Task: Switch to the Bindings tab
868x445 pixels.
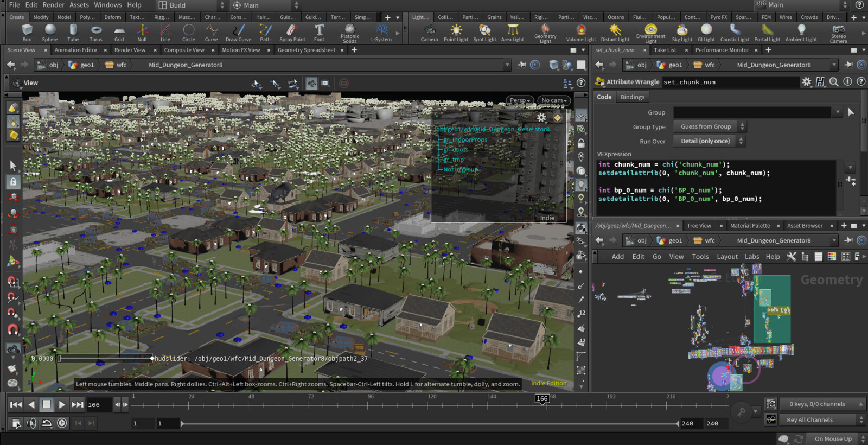Action: point(633,97)
